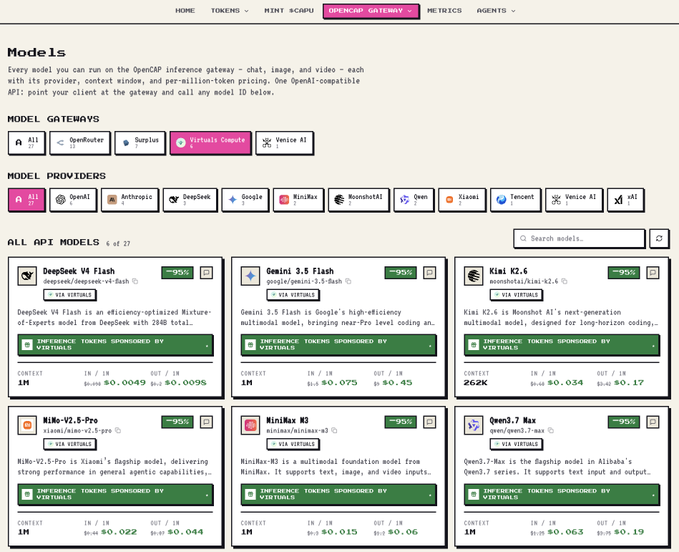Open chat for MiMo-V2.5-Pro

[207, 422]
